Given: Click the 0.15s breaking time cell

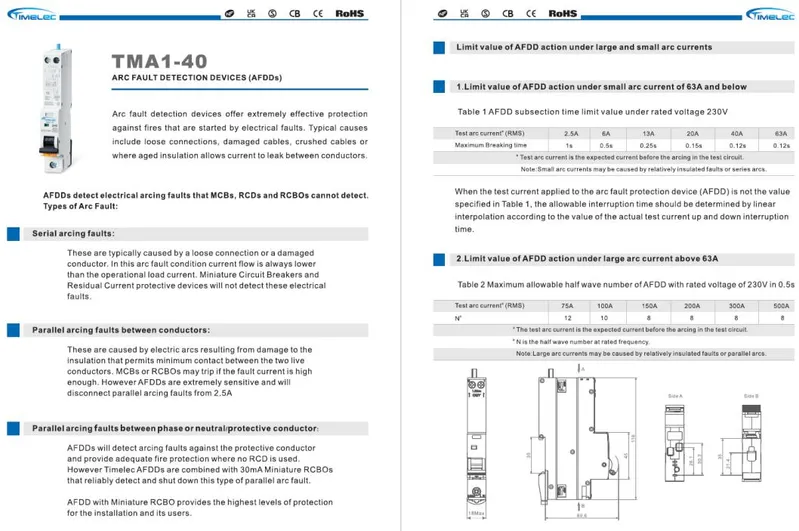Looking at the screenshot, I should click(x=694, y=146).
